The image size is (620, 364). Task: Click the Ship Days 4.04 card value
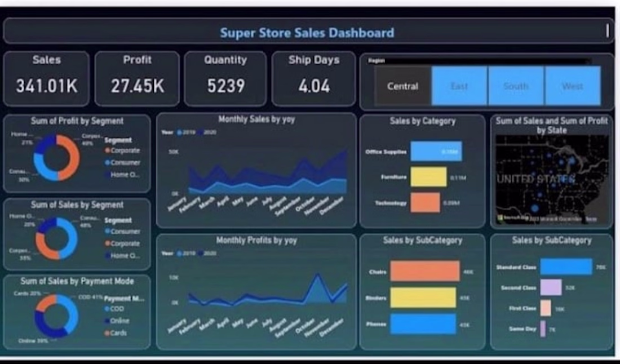pos(314,86)
